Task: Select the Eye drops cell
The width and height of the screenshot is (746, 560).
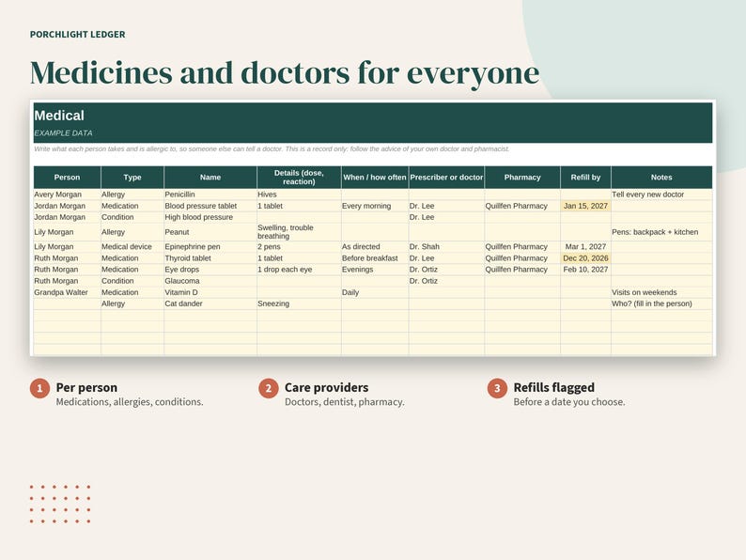Action: pyautogui.click(x=210, y=270)
